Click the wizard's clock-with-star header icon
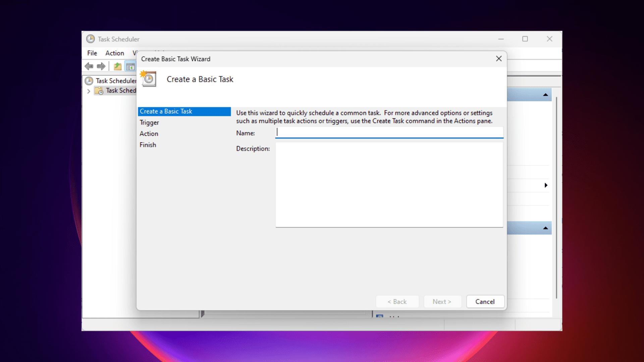Image resolution: width=644 pixels, height=362 pixels. point(148,79)
